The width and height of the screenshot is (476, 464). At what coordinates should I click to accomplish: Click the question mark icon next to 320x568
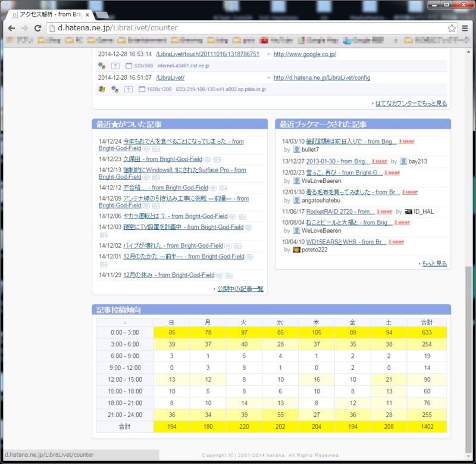(115, 66)
